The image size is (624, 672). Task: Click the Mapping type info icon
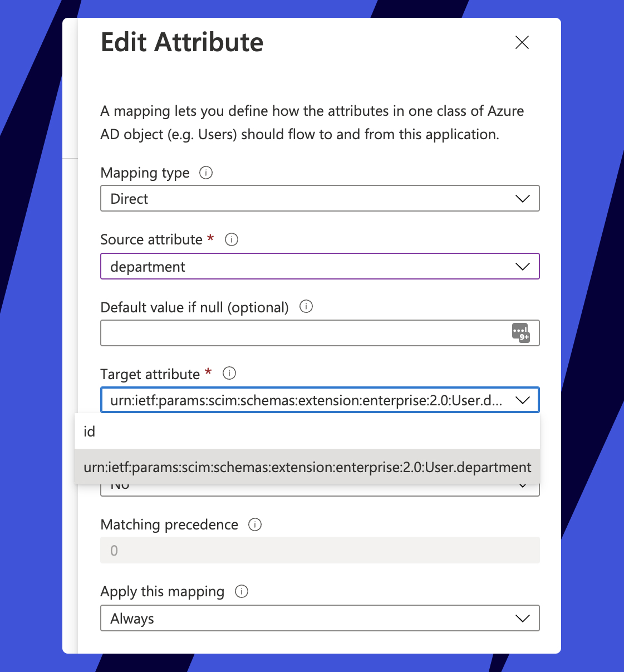coord(206,173)
